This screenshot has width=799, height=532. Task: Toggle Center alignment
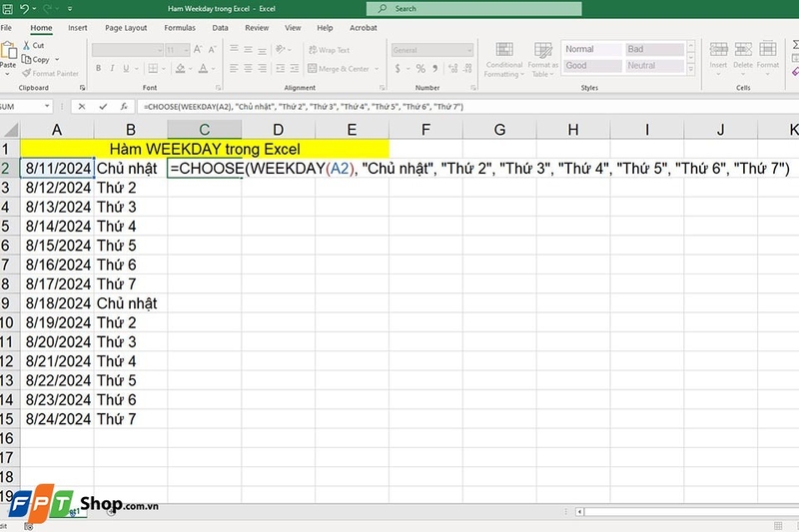248,68
